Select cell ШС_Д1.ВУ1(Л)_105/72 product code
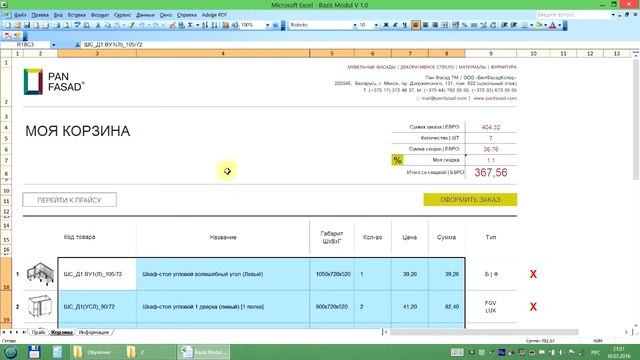640x360 pixels. pyautogui.click(x=97, y=274)
